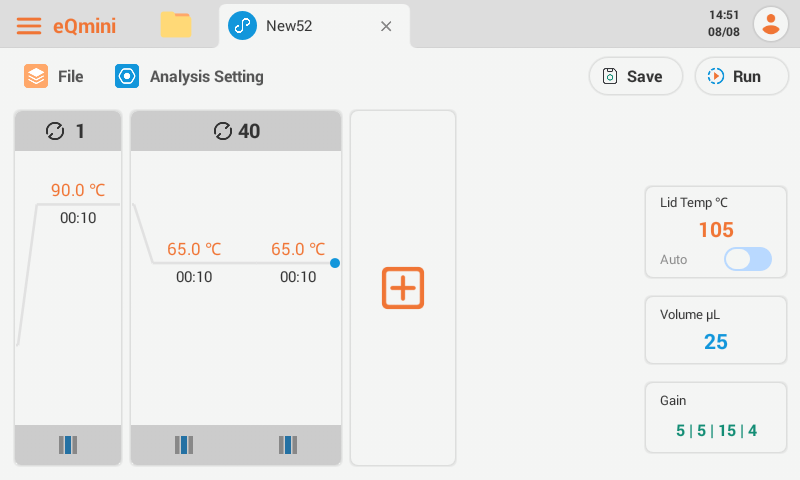Edit the Lid Temp value 105

716,230
